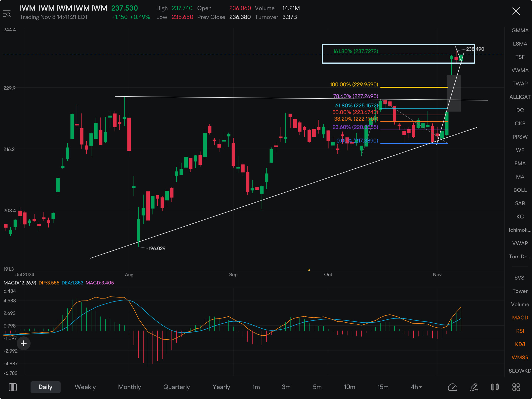532x399 pixels.
Task: Toggle the split-panel layout icon
Action: (13, 387)
